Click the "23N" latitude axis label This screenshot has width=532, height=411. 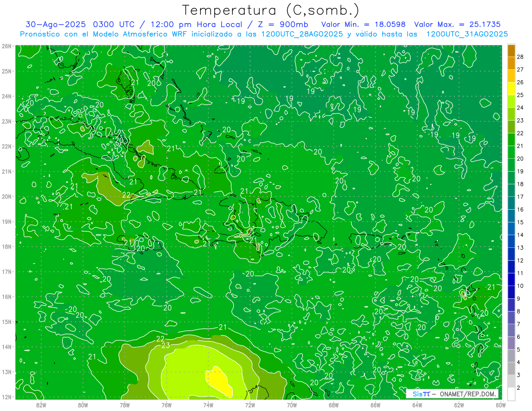click(x=7, y=121)
